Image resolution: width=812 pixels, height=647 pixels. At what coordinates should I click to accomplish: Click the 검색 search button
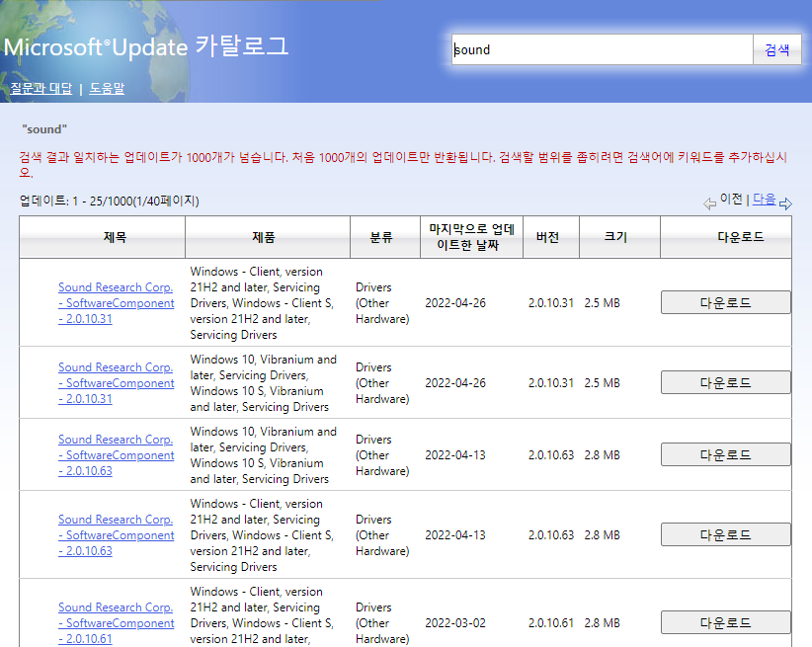point(776,48)
